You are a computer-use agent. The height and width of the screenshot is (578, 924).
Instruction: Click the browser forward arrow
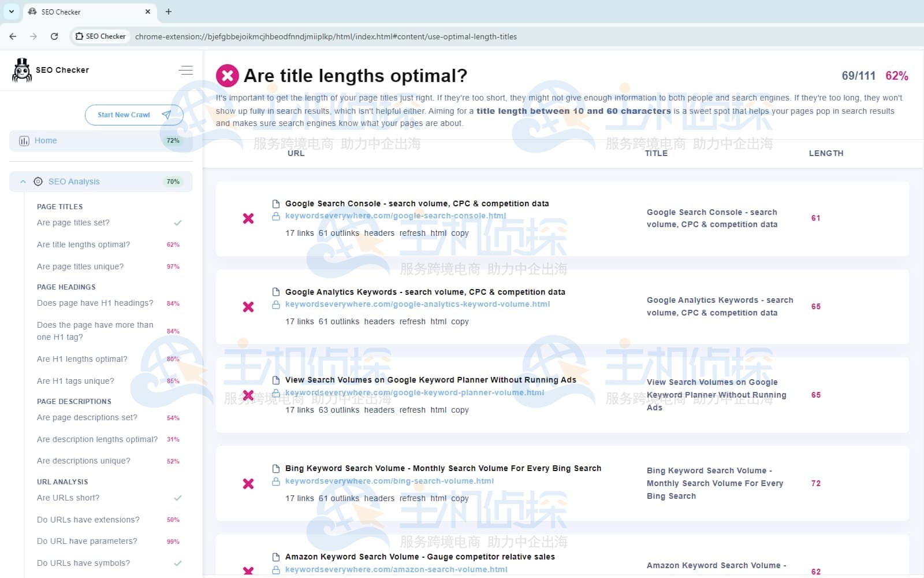click(33, 36)
